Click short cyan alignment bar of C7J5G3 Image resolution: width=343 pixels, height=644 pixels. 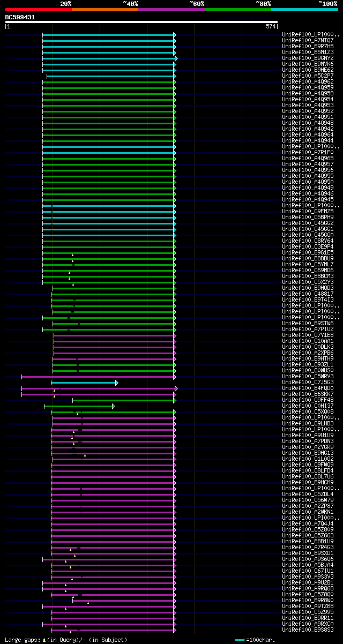point(84,382)
